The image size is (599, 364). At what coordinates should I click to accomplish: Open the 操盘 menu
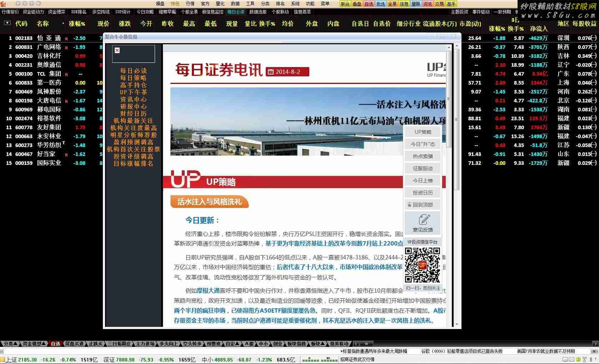[x=160, y=4]
